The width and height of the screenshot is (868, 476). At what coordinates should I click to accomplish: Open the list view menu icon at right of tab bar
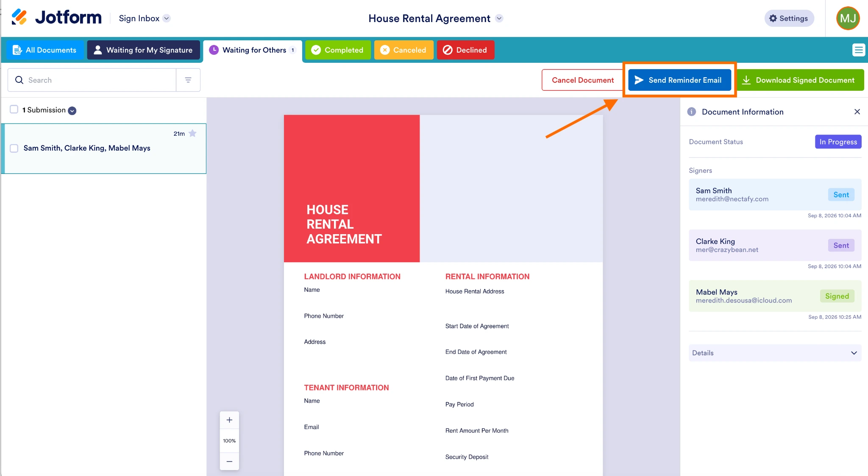(858, 50)
